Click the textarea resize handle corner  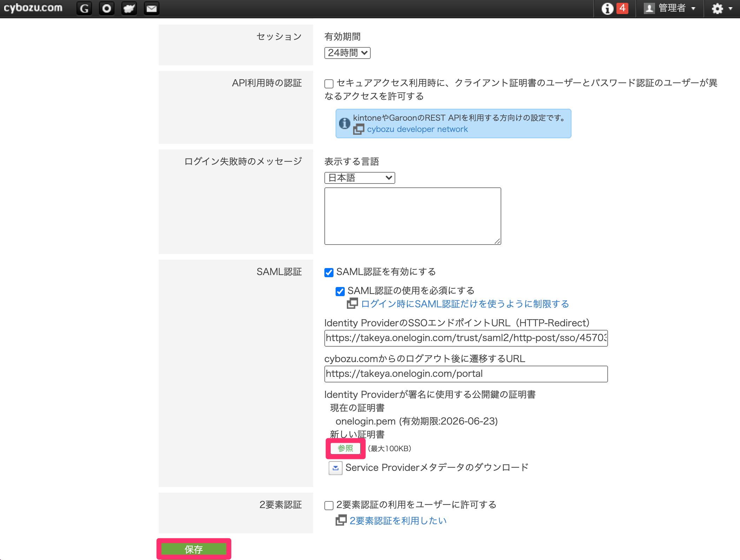[x=497, y=241]
